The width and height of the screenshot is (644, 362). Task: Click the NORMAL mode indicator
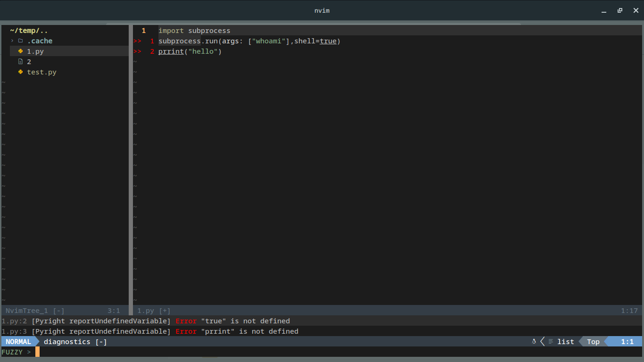pos(18,342)
